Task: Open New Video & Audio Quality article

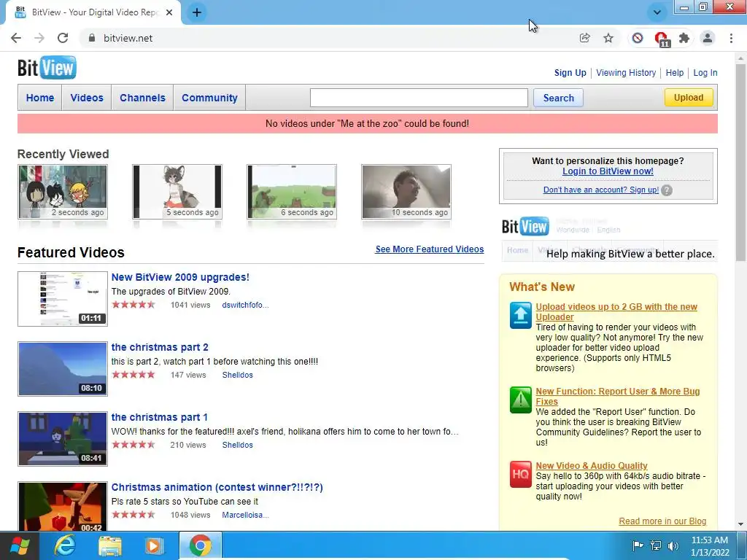Action: (x=591, y=466)
